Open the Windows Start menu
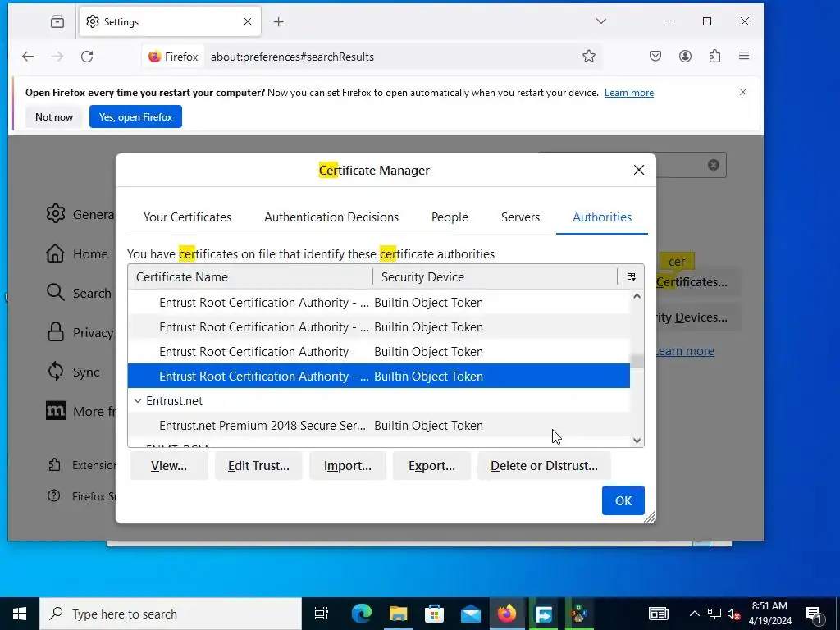This screenshot has height=630, width=840. 20,614
